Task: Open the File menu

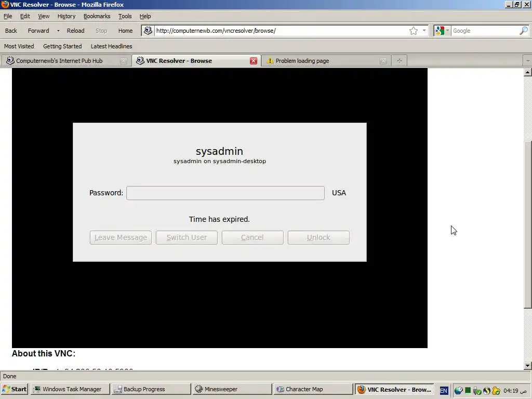Action: pyautogui.click(x=8, y=16)
